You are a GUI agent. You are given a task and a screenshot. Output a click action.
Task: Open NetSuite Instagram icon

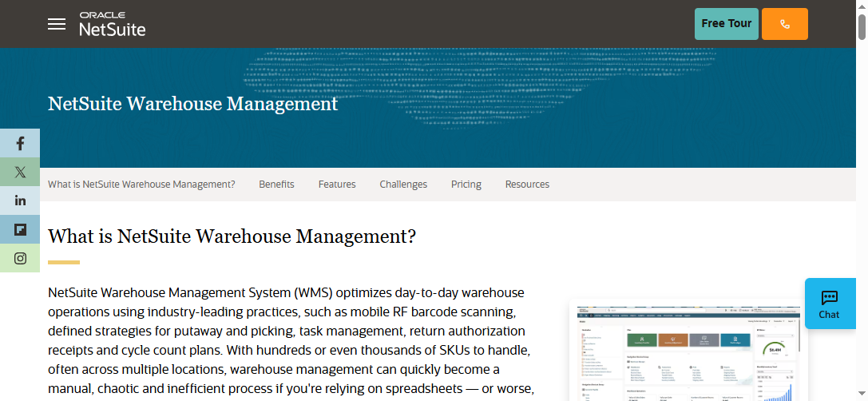[x=20, y=258]
